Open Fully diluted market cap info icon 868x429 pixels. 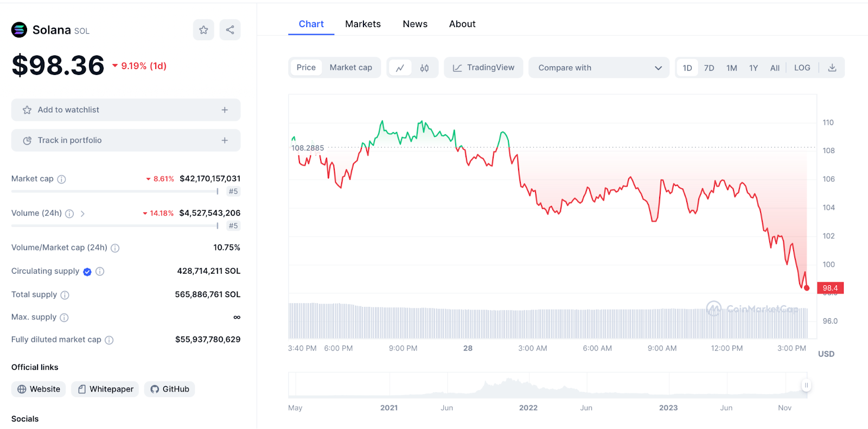pos(109,340)
